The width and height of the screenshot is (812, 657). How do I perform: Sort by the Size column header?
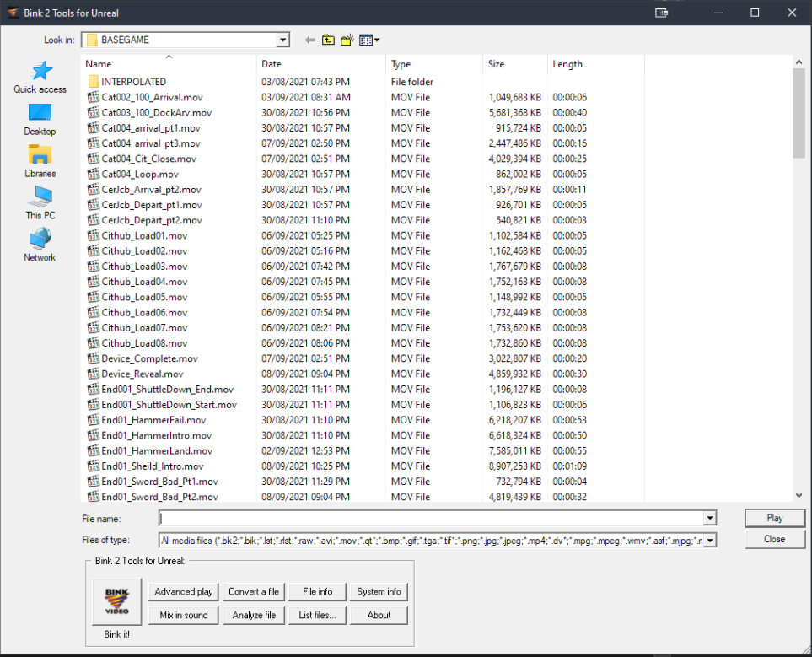tap(514, 64)
